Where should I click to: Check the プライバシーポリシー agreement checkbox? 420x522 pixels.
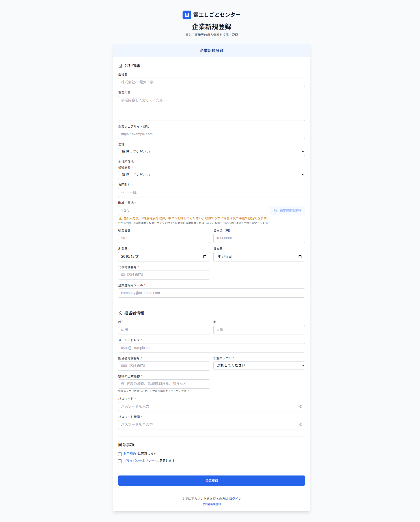click(120, 461)
